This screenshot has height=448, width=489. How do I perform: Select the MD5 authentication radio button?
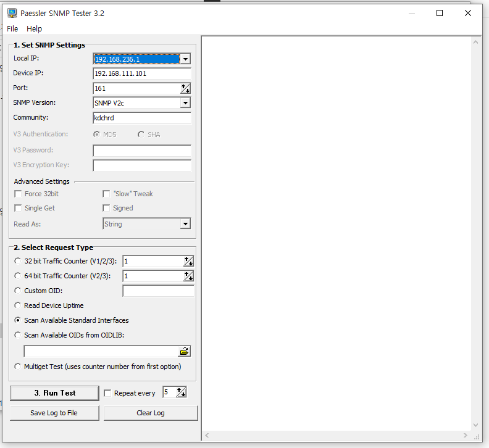(97, 135)
